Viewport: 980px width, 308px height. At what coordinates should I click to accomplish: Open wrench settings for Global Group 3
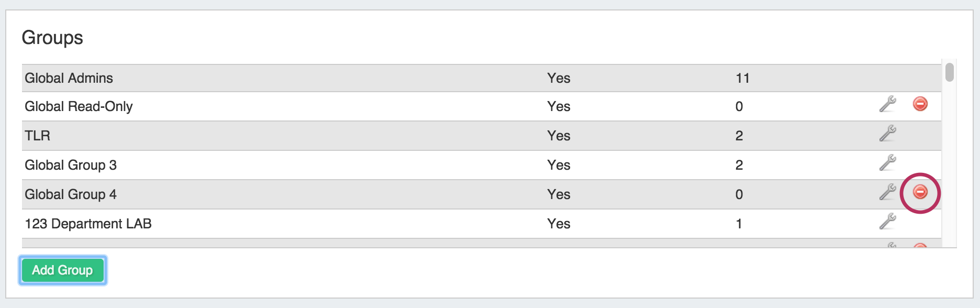[x=887, y=163]
